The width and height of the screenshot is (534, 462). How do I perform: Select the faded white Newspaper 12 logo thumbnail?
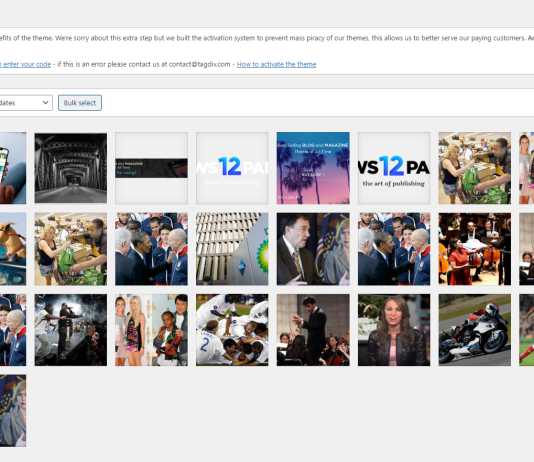click(232, 168)
